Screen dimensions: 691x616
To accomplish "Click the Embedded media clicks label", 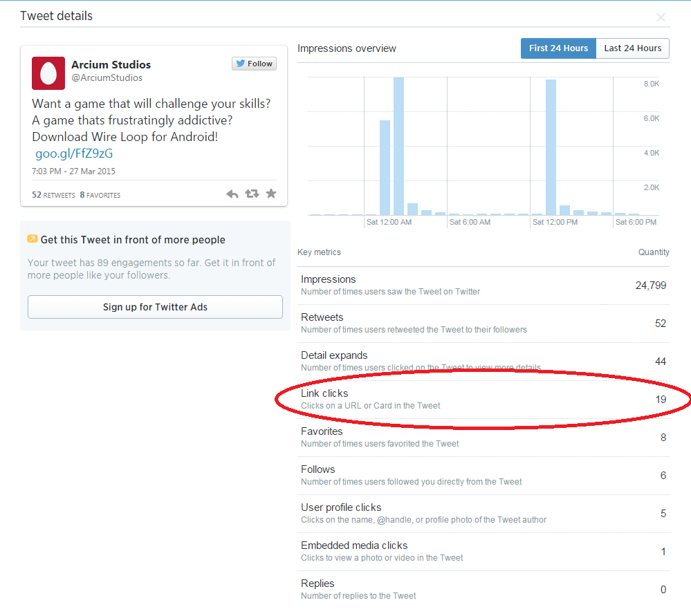I will [354, 545].
